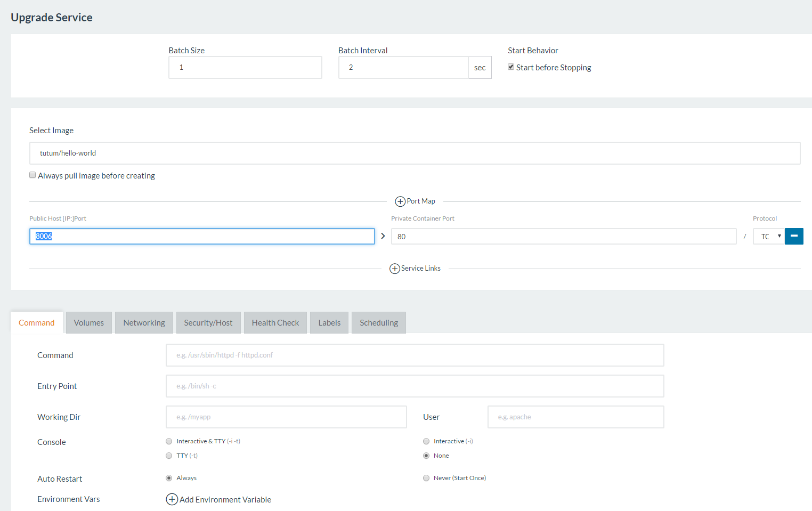Choose Never (Start Once) auto restart
The height and width of the screenshot is (511, 812).
426,478
